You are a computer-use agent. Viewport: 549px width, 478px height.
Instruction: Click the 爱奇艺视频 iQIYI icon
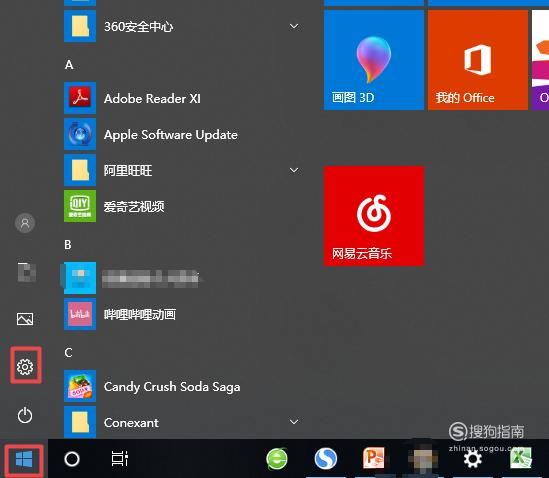(x=80, y=206)
